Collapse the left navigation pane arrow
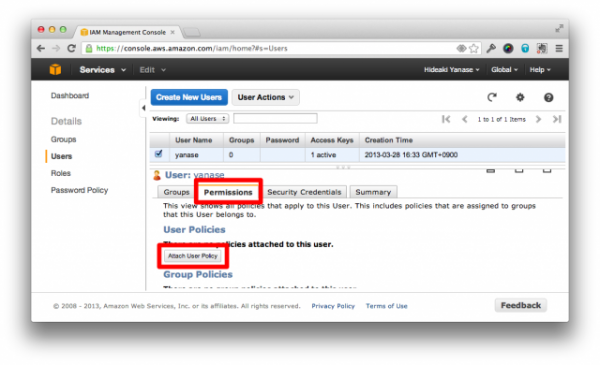 [143, 108]
